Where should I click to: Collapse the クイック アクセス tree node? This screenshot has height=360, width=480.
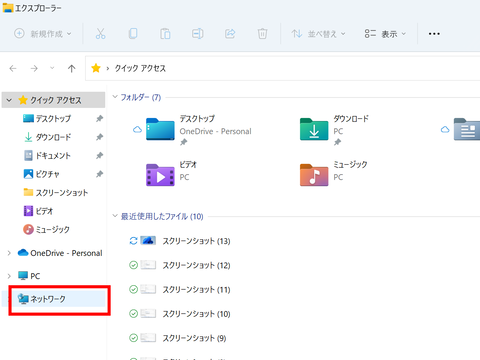tap(9, 100)
